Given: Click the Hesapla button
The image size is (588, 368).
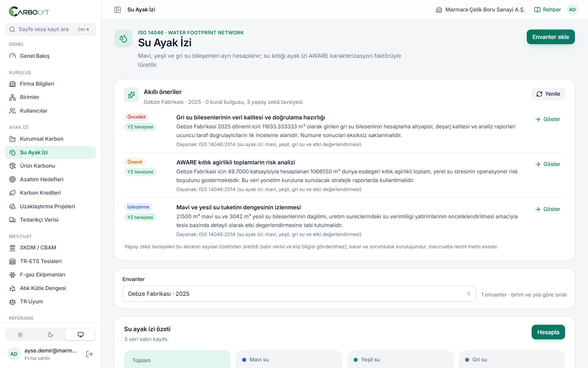Looking at the screenshot, I should (548, 332).
